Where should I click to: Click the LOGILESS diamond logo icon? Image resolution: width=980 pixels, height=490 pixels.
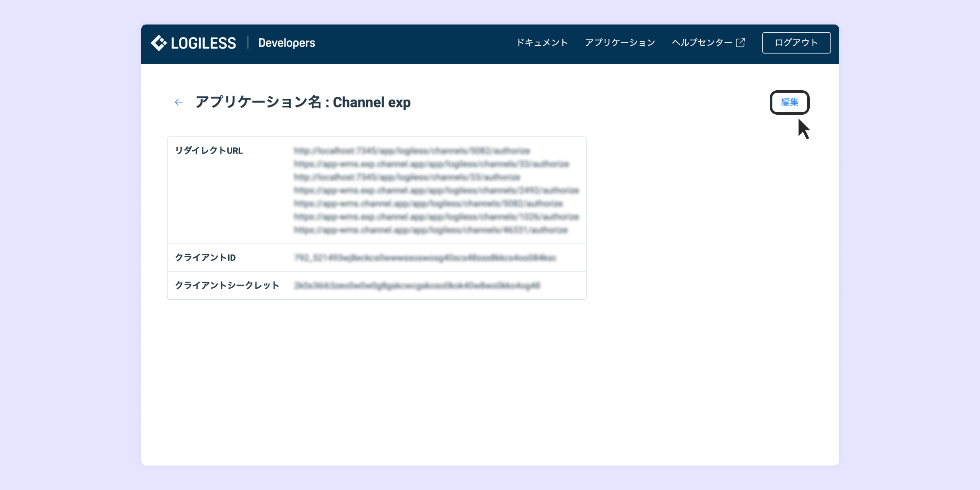pos(158,43)
